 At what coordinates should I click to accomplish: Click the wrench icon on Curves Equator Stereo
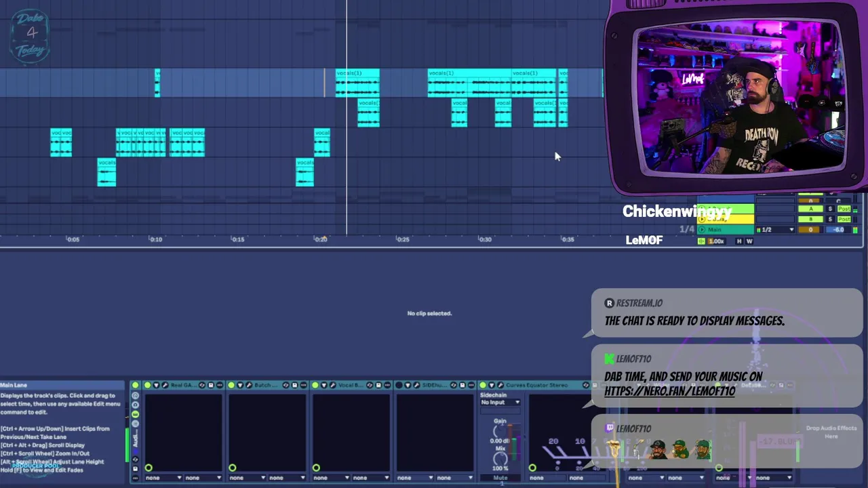click(x=500, y=385)
